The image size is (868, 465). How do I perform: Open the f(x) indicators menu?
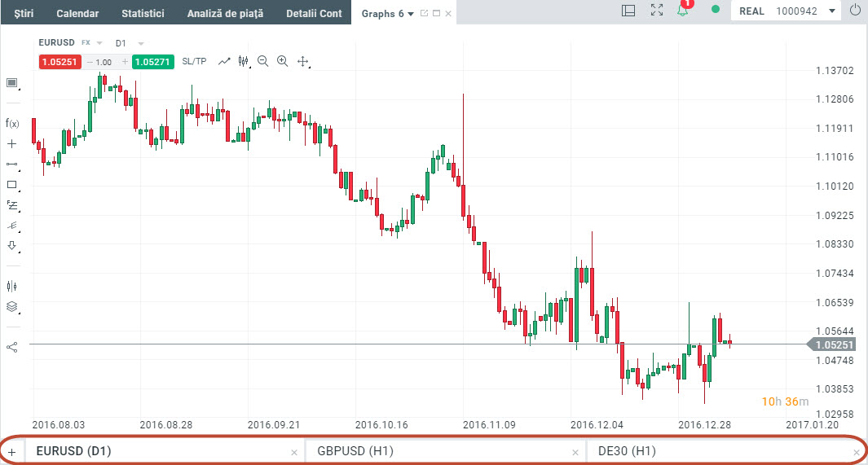12,123
